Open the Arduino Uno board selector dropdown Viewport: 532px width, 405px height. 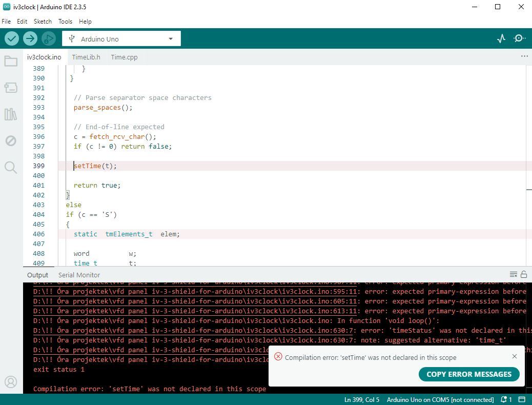click(121, 38)
